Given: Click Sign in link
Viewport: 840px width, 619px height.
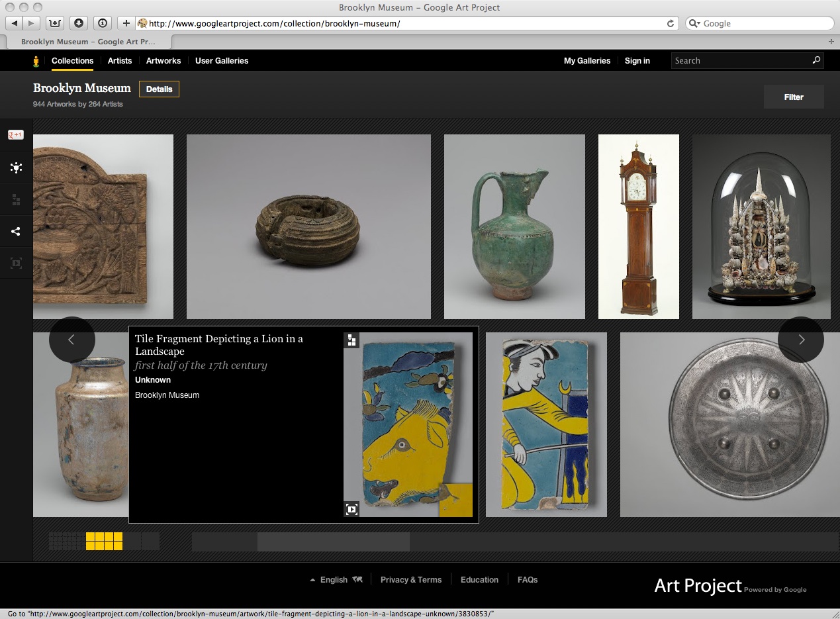Looking at the screenshot, I should click(637, 61).
